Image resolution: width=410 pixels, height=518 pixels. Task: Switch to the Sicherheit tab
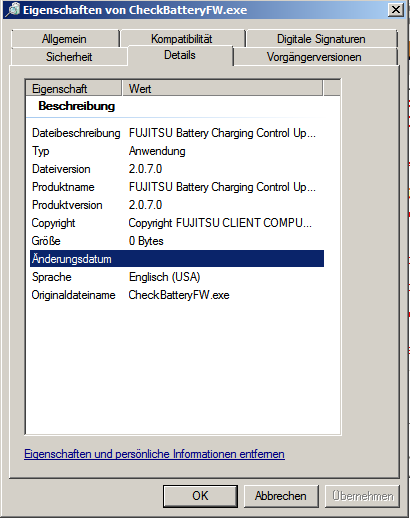pos(69,57)
